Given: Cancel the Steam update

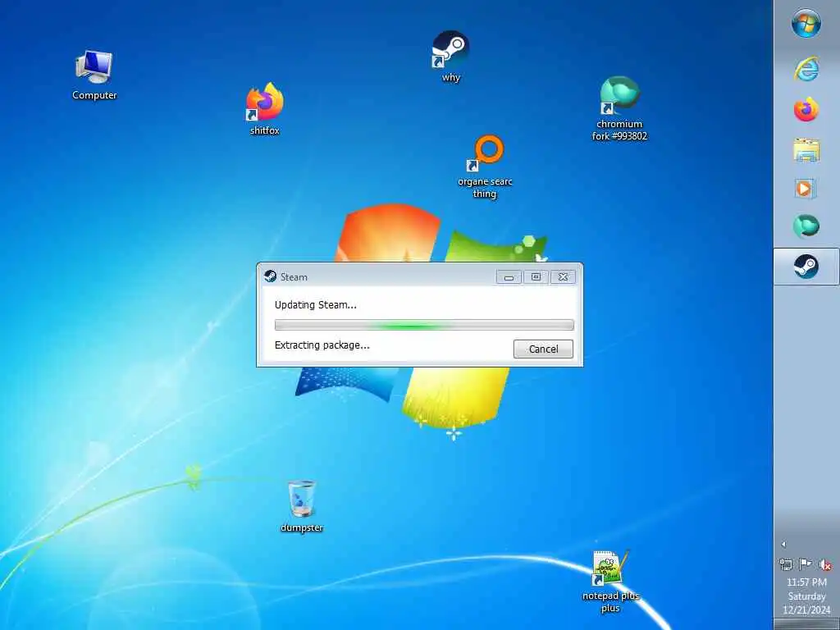Looking at the screenshot, I should tap(543, 349).
